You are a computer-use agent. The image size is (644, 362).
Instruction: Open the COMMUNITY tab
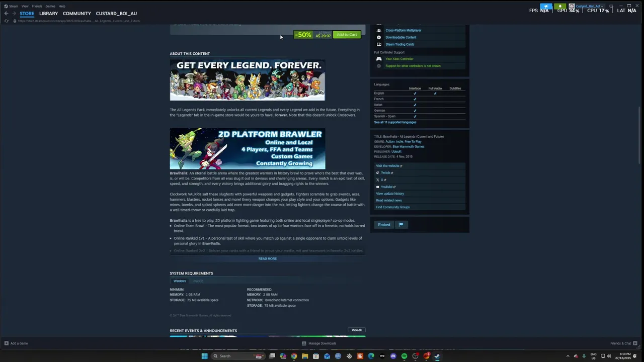tap(77, 14)
